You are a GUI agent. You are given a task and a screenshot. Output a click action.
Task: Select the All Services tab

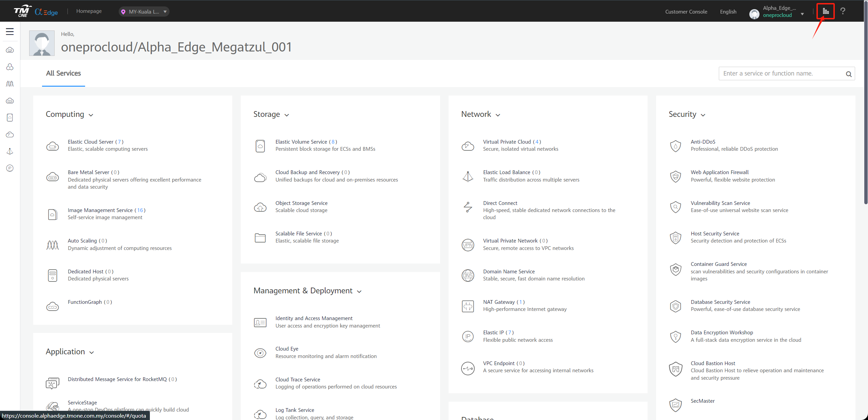(63, 73)
